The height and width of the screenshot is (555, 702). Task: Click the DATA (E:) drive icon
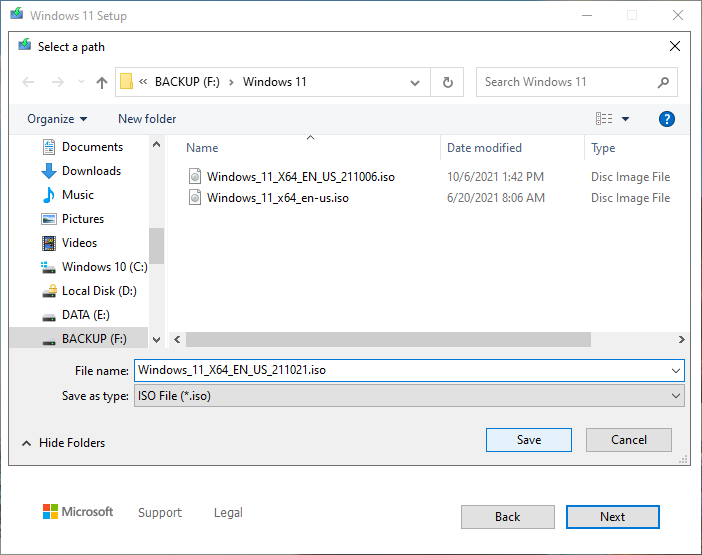click(49, 317)
